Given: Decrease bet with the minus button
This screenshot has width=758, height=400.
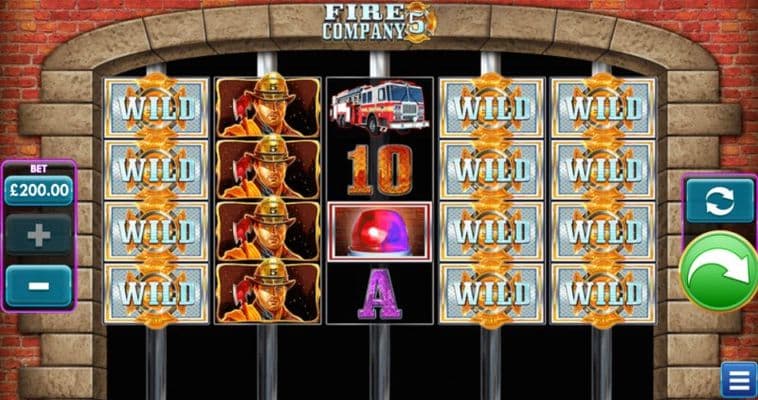Looking at the screenshot, I should point(39,286).
